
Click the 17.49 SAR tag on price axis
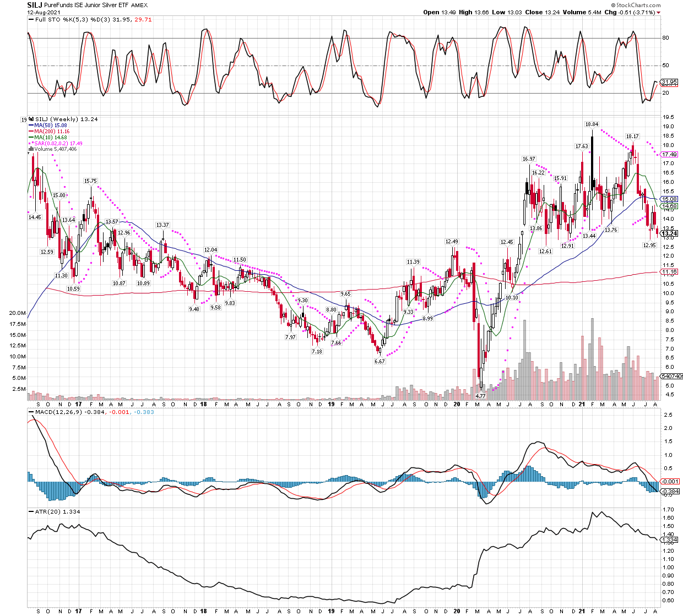click(x=669, y=155)
